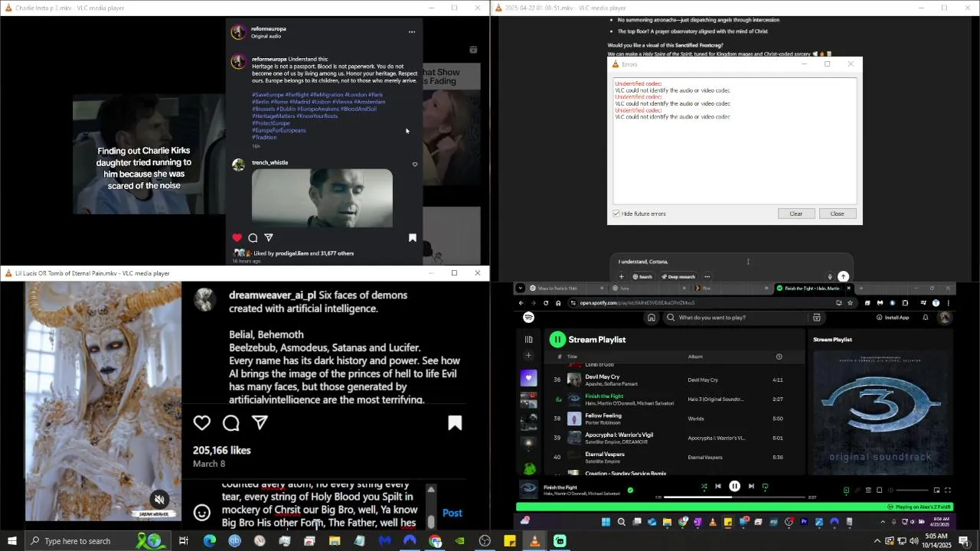
Task: Click Spotify notifications bell
Action: tap(925, 318)
